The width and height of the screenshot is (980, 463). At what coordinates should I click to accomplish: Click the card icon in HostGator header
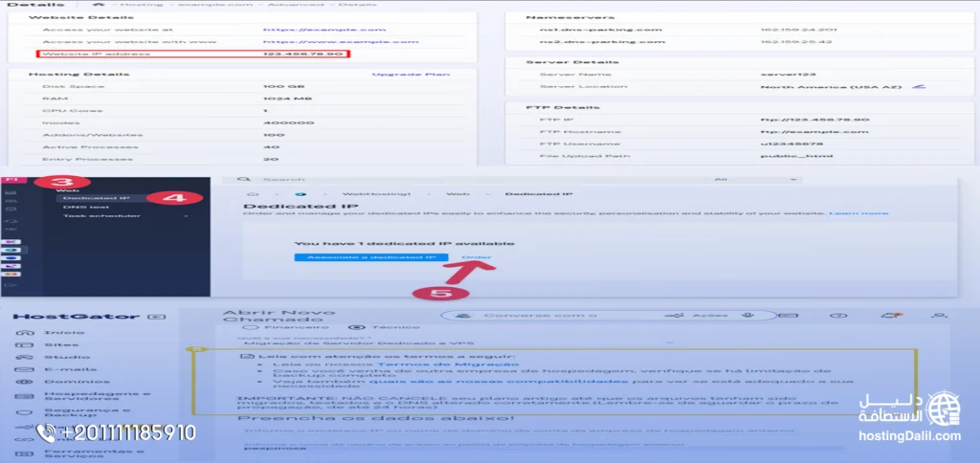(791, 317)
